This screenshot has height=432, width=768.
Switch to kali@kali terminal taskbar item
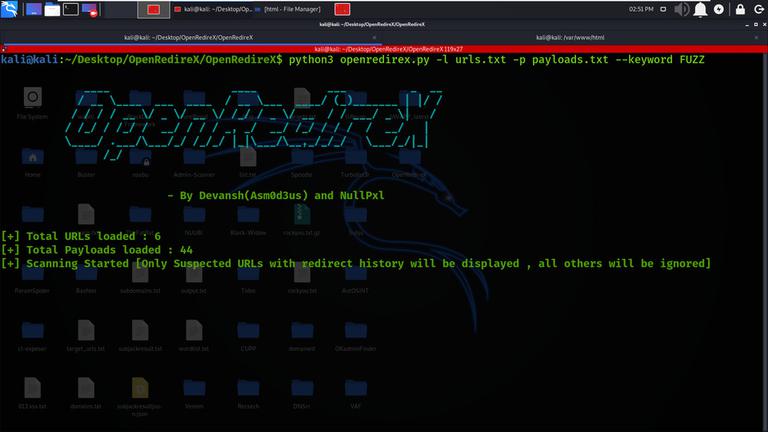(213, 9)
